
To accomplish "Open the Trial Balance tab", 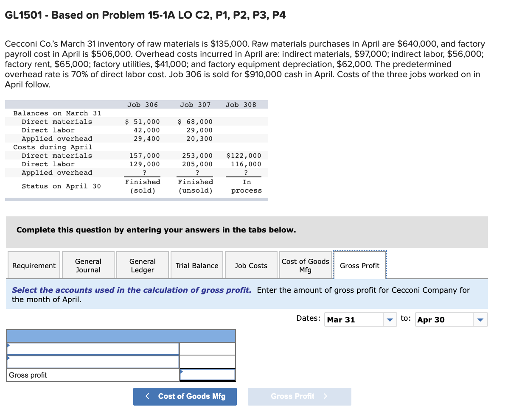I will pos(196,265).
